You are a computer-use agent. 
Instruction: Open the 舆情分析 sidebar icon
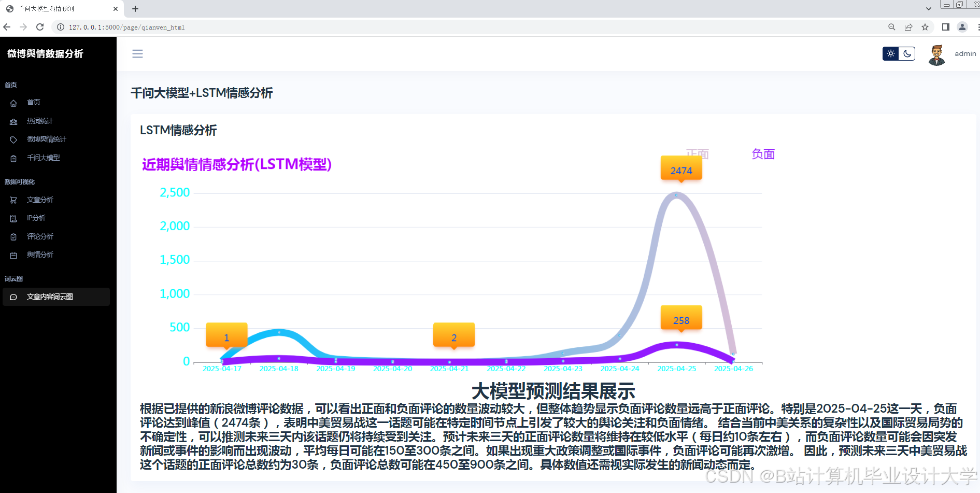pyautogui.click(x=13, y=255)
